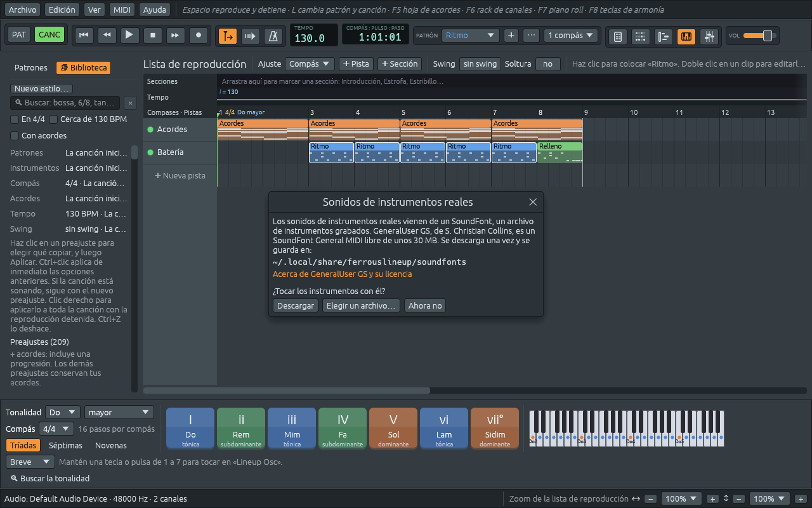812x508 pixels.
Task: Open the MIDI menu
Action: (x=122, y=10)
